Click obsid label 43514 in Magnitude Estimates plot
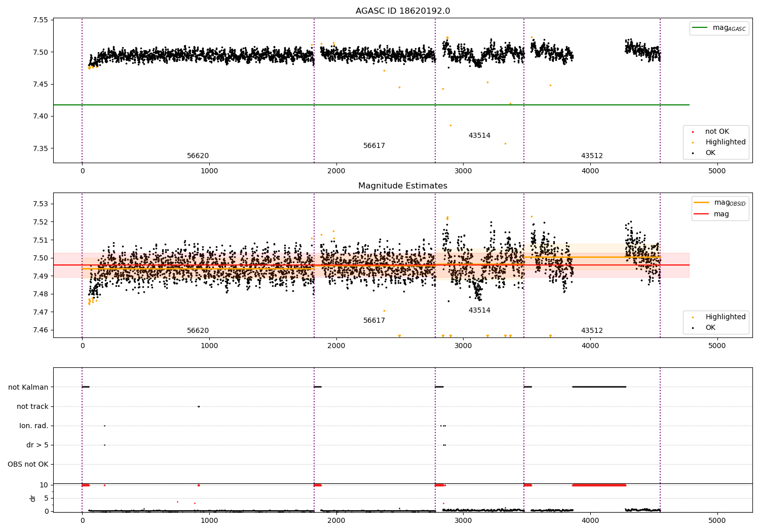 479,311
